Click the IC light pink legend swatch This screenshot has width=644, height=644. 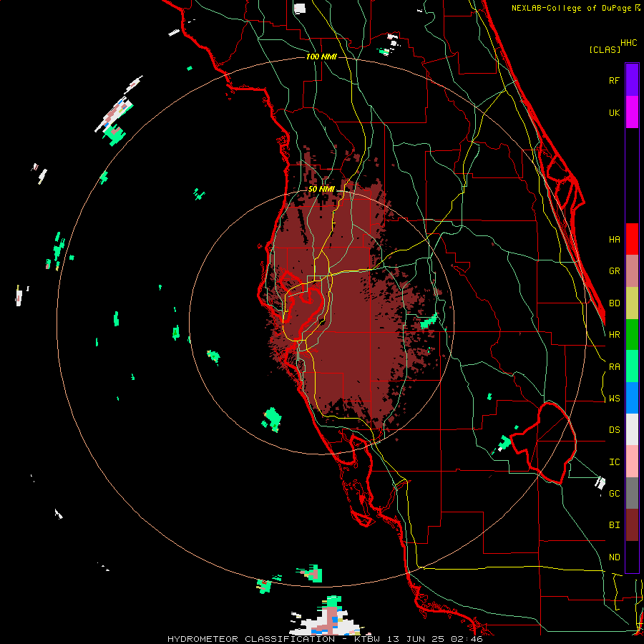click(x=632, y=462)
